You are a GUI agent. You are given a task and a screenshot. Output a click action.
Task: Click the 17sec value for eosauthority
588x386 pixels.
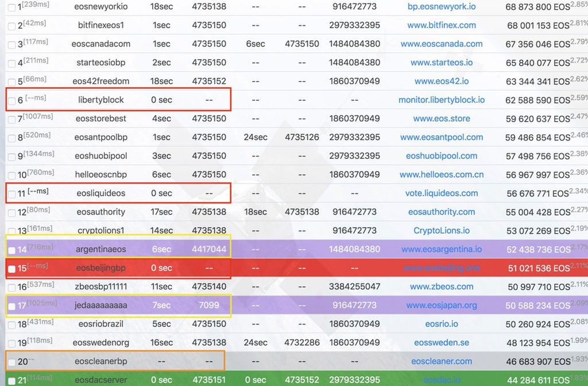pos(161,212)
